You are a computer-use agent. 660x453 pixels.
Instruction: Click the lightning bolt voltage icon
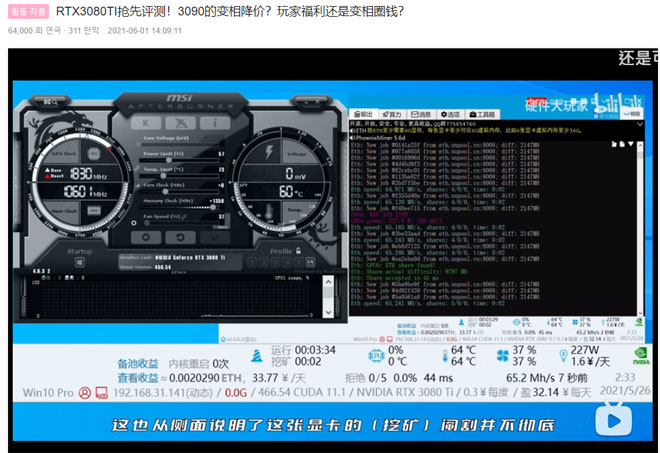click(269, 152)
